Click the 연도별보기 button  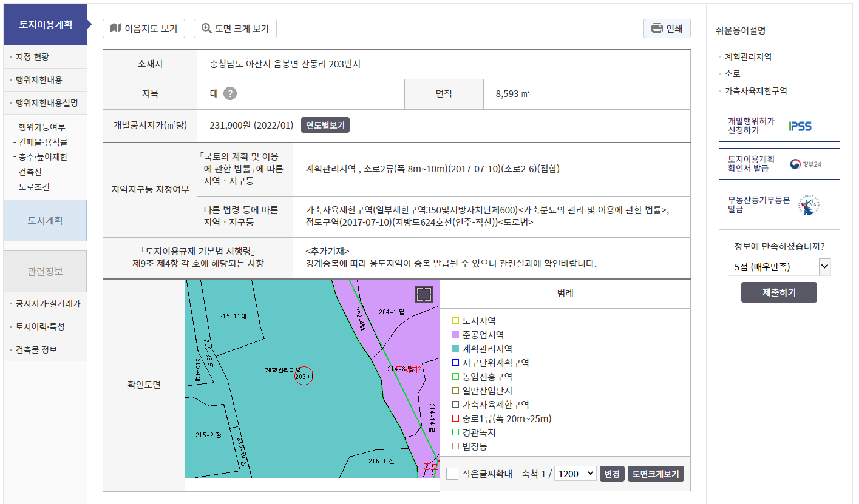coord(324,125)
